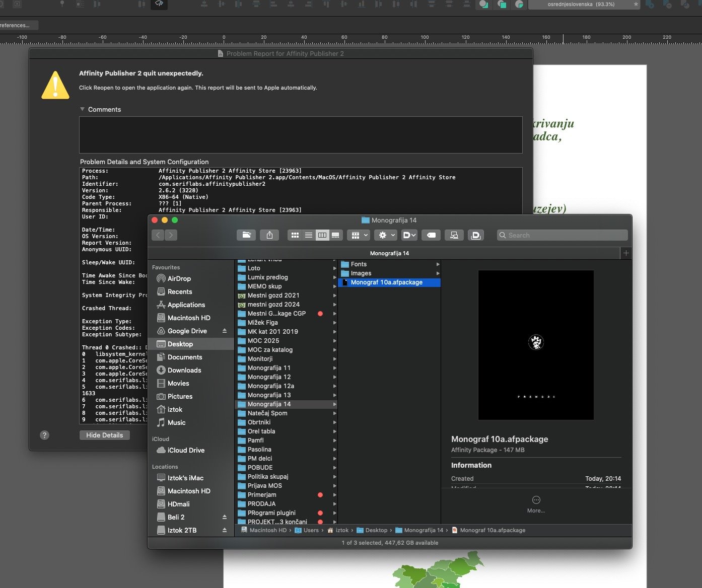The height and width of the screenshot is (588, 702).
Task: Create a new folder from Finder toolbar
Action: 246,235
